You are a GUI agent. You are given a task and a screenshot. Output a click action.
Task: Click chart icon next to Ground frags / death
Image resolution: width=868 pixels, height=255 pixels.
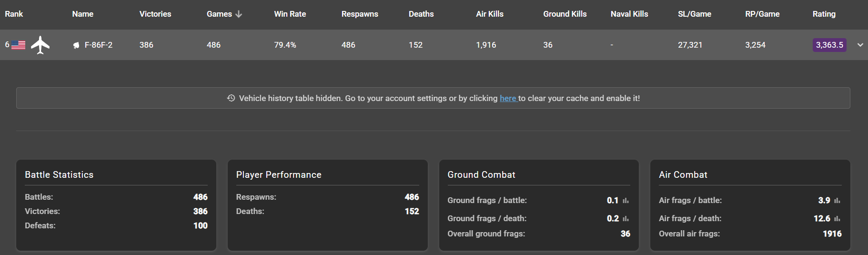tap(626, 219)
